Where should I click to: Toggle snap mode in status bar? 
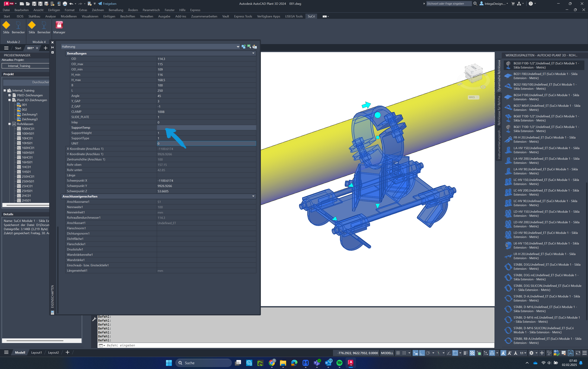coord(404,353)
